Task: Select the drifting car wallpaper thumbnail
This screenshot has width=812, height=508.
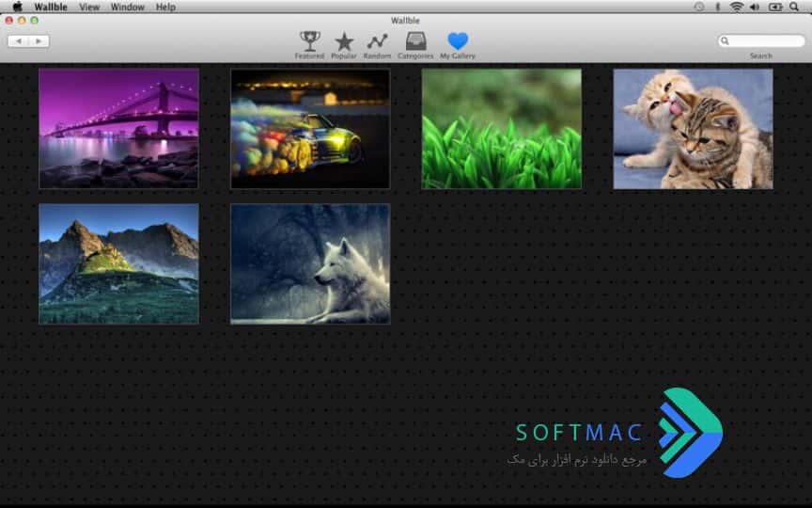Action: pyautogui.click(x=310, y=129)
